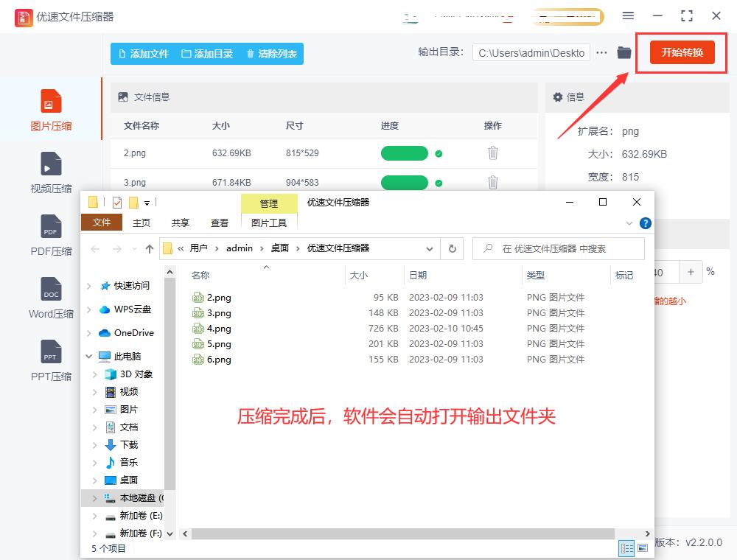This screenshot has width=737, height=560.
Task: Increase compression percentage with the + stepper
Action: pyautogui.click(x=691, y=272)
